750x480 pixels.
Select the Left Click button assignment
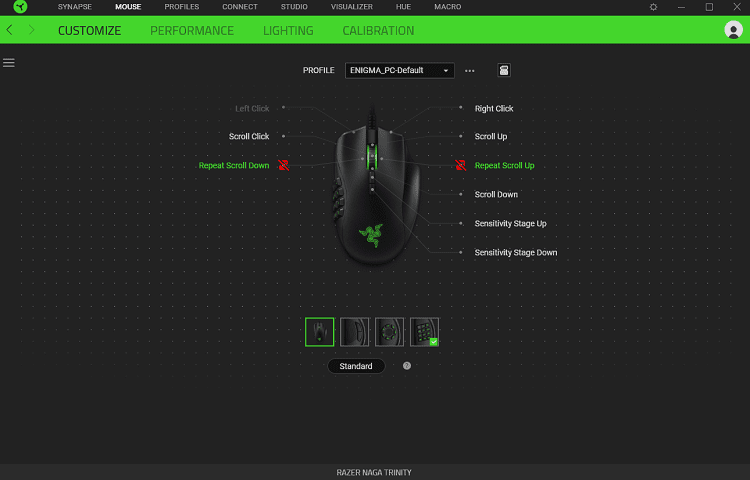click(x=252, y=109)
